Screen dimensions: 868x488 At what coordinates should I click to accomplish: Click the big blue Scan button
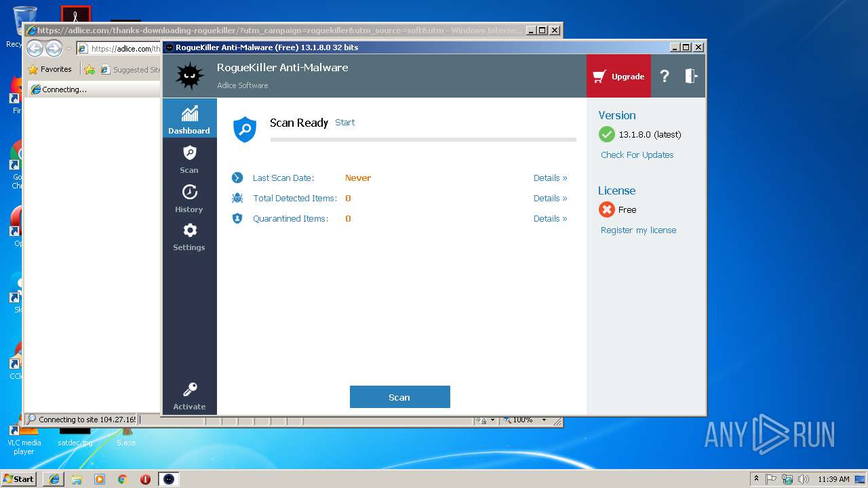(x=399, y=397)
